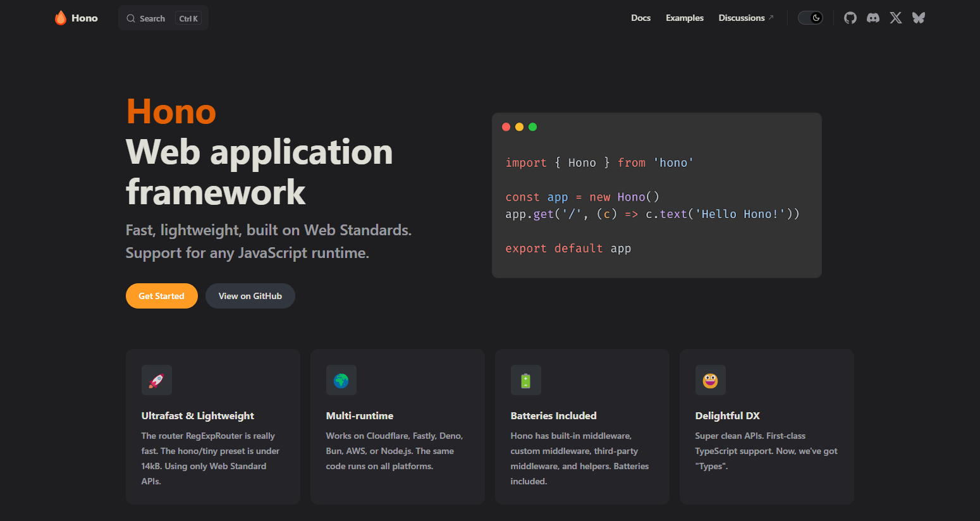Image resolution: width=980 pixels, height=521 pixels.
Task: Click the View on GitHub button
Action: click(x=250, y=296)
